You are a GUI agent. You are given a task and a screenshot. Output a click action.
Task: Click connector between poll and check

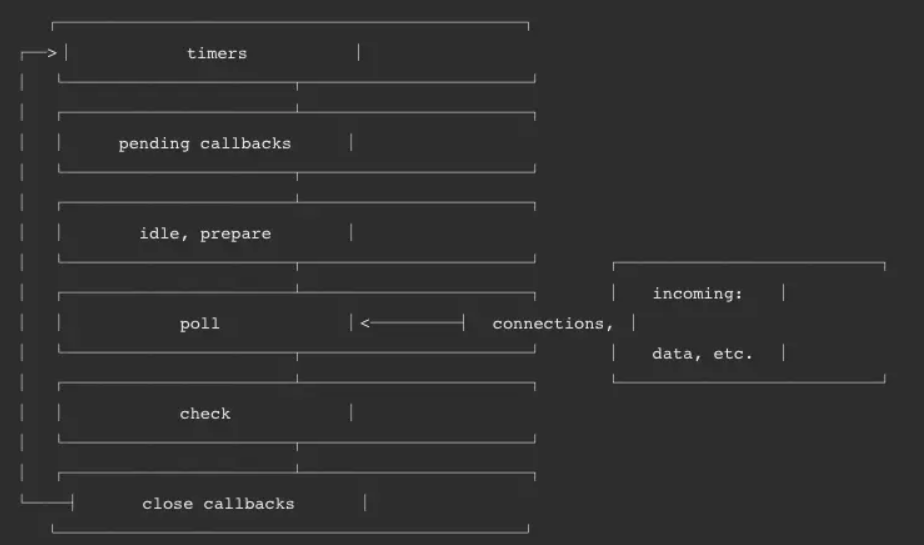tap(297, 368)
